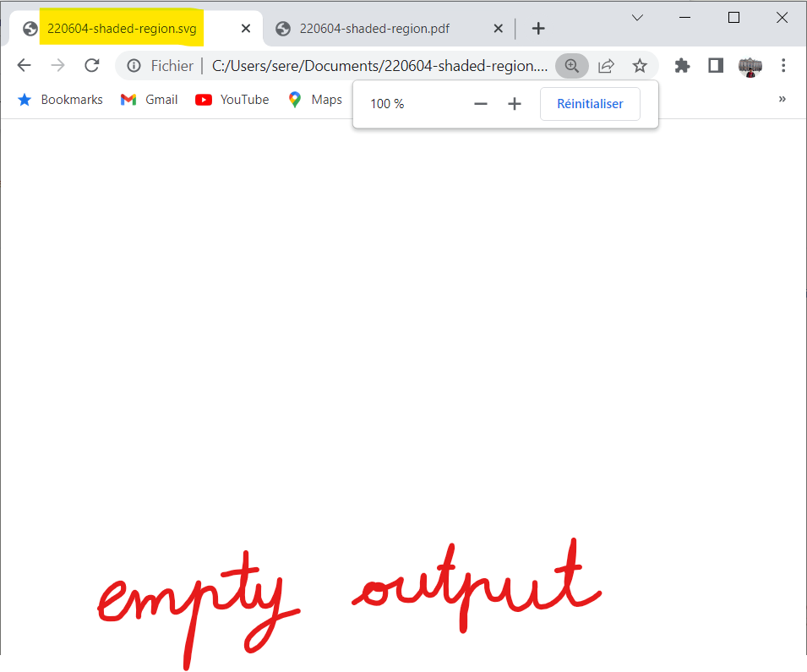Open Chrome three-dot menu

click(x=783, y=66)
